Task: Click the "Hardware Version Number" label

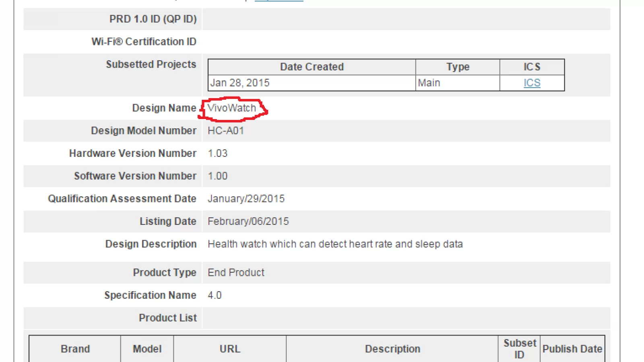Action: 133,153
